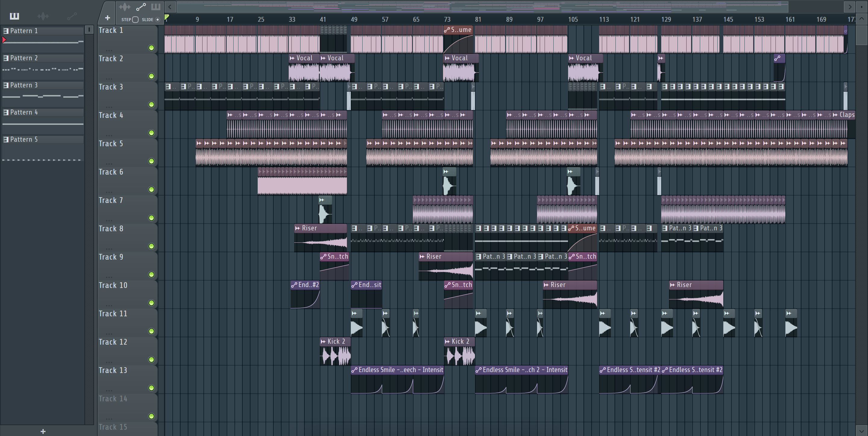This screenshot has width=868, height=436.
Task: Click first Pat..n 3 icon on Track 9
Action: [479, 257]
